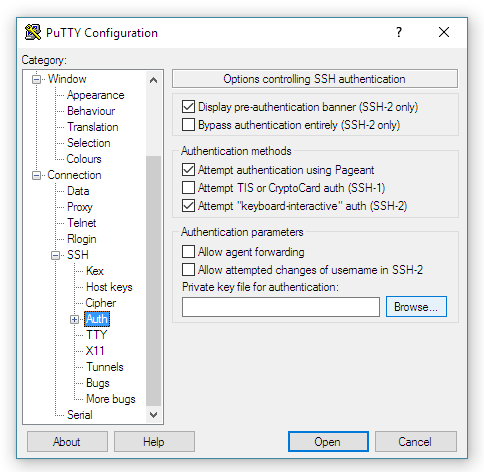The image size is (484, 472).
Task: Select Proxy category item
Action: coord(80,207)
